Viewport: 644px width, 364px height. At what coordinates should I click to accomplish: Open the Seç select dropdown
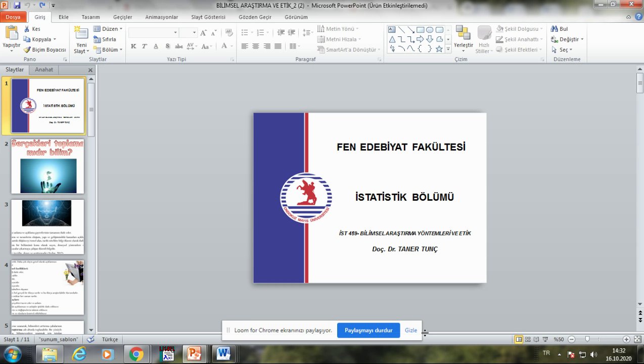click(561, 50)
